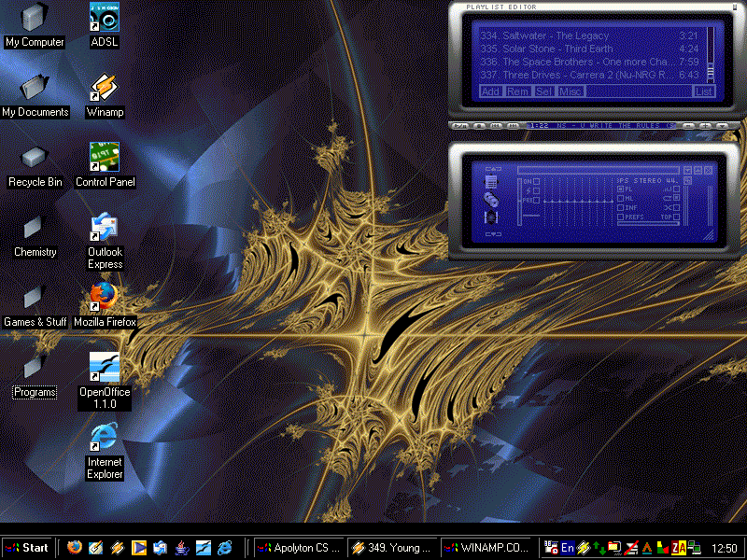747x560 pixels.
Task: Open Mozilla Firefox desktop icon
Action: 105,299
